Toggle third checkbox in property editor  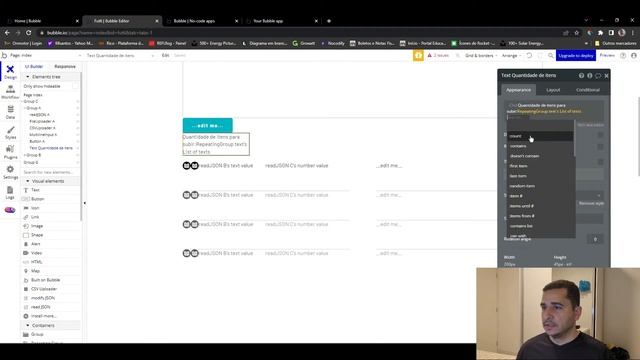(x=600, y=162)
